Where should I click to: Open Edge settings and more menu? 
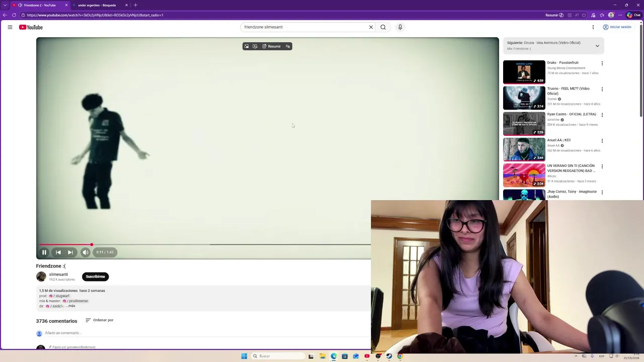click(620, 15)
